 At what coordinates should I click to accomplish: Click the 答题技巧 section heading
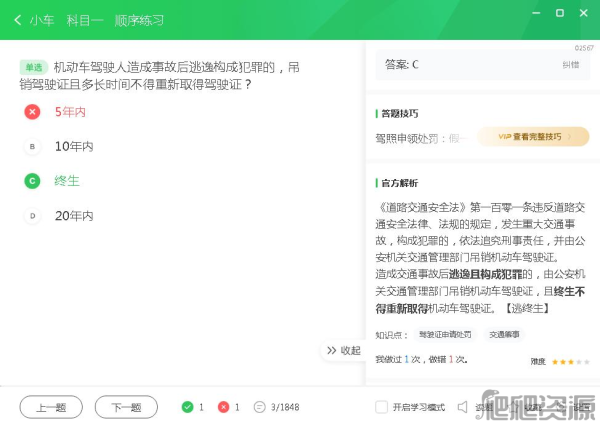click(x=400, y=114)
